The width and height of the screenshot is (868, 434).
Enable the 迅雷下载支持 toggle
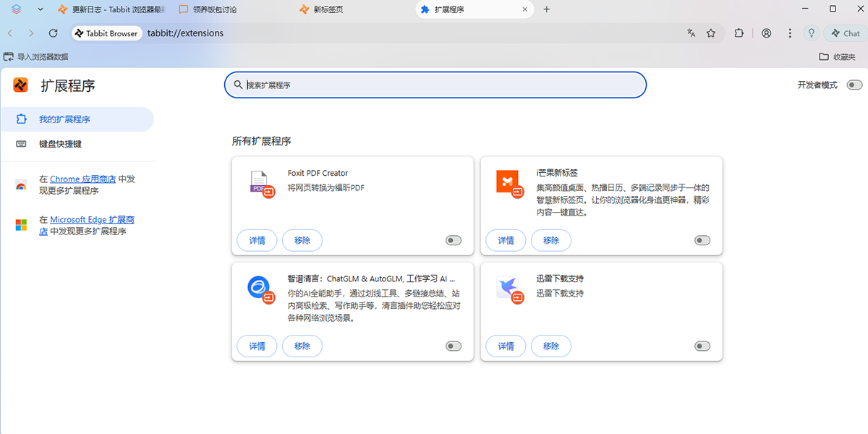tap(702, 346)
